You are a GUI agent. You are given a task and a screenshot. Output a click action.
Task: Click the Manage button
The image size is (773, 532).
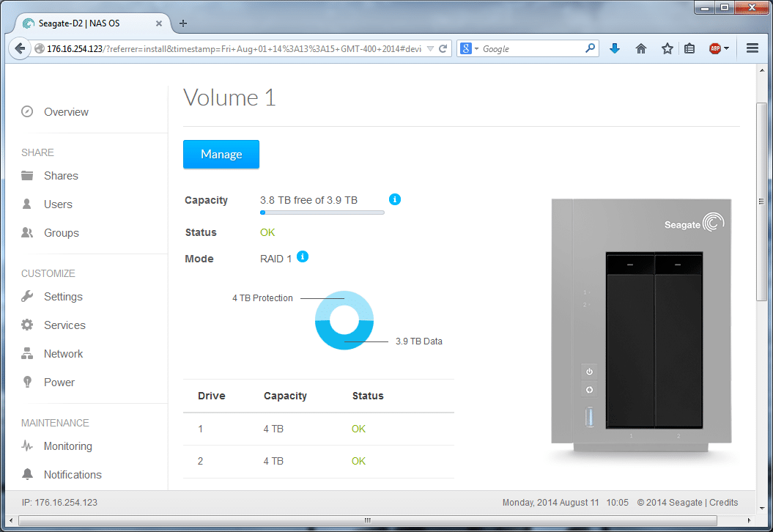click(221, 154)
